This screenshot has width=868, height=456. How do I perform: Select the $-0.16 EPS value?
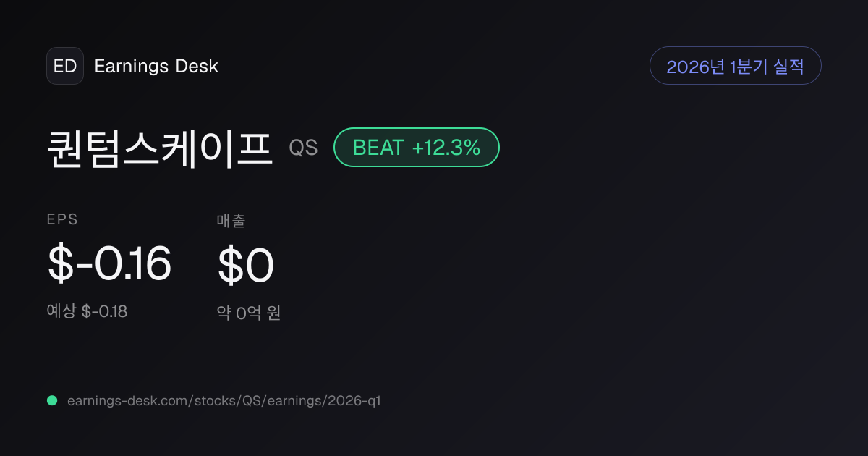(109, 264)
